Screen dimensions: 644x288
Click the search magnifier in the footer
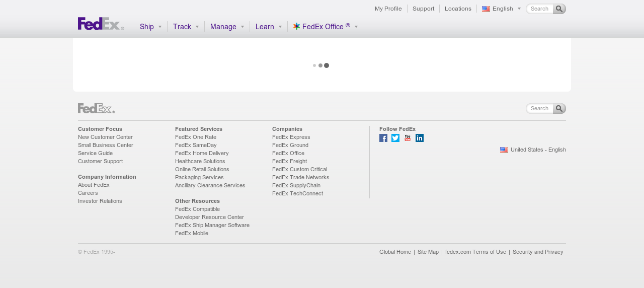559,109
